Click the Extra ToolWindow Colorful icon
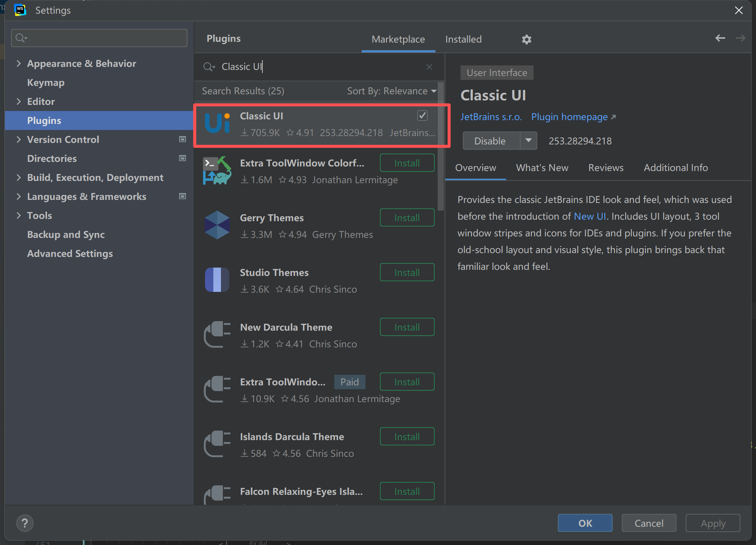The width and height of the screenshot is (756, 545). point(217,170)
